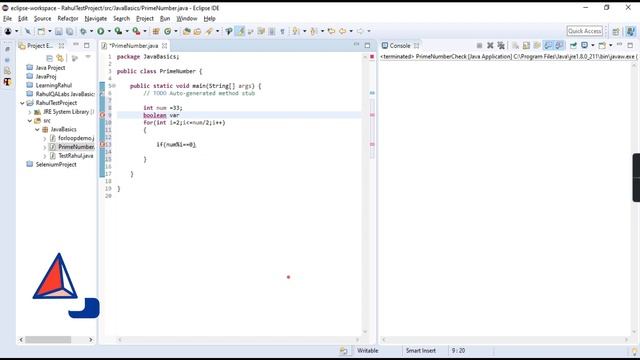Close the PrimeNumber.java editor tab
Image resolution: width=640 pixels, height=360 pixels.
(164, 46)
